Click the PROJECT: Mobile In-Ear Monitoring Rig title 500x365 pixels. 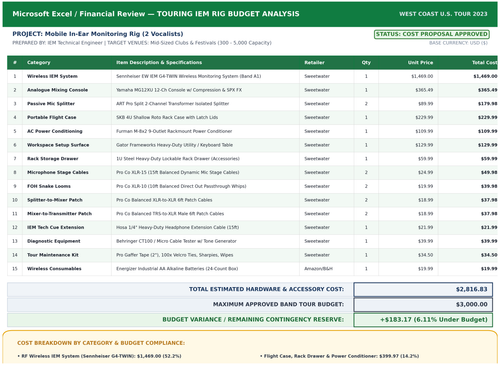pos(98,34)
